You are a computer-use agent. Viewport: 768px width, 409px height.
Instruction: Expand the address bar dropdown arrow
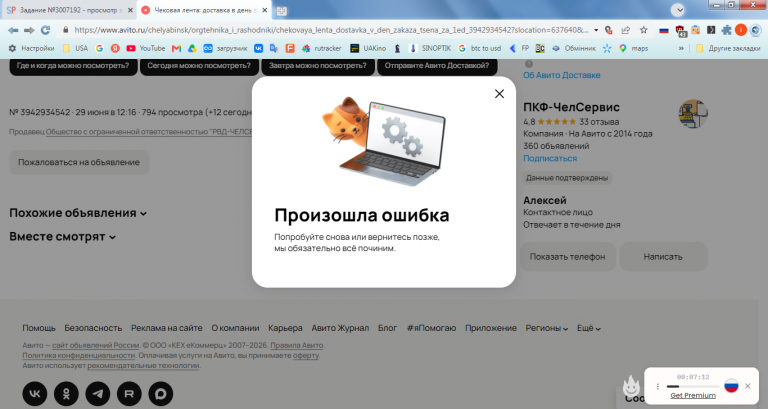(596, 30)
